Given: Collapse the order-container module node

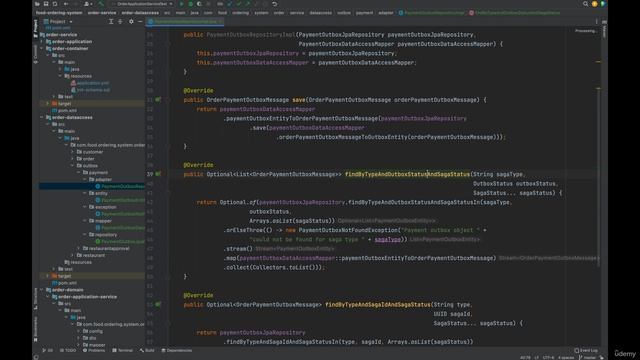Looking at the screenshot, I should click(42, 48).
